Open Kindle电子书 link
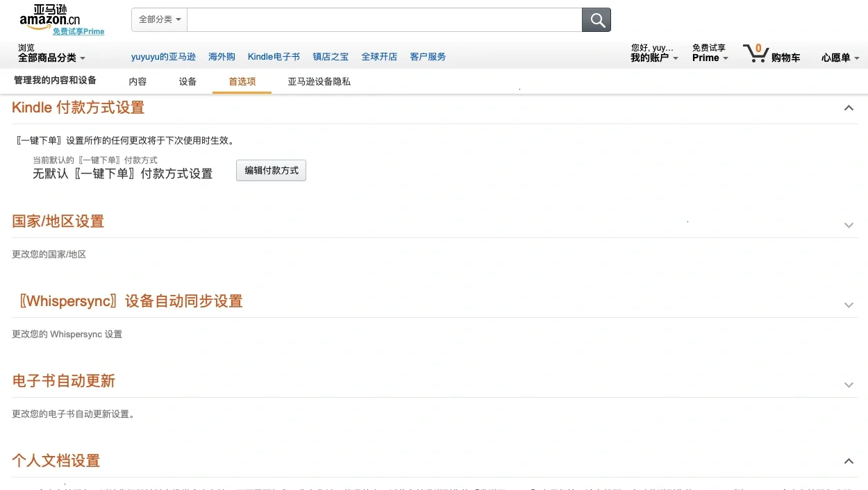The image size is (868, 490). 274,57
